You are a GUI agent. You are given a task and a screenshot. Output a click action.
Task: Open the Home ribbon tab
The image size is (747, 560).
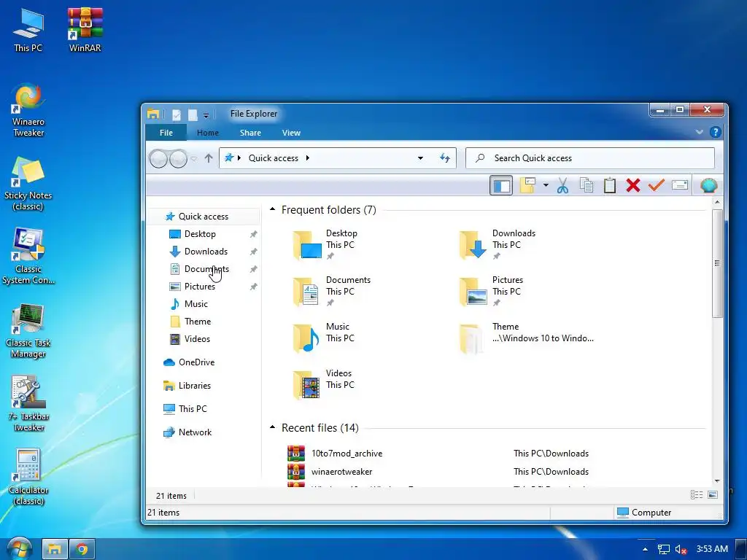(x=208, y=133)
